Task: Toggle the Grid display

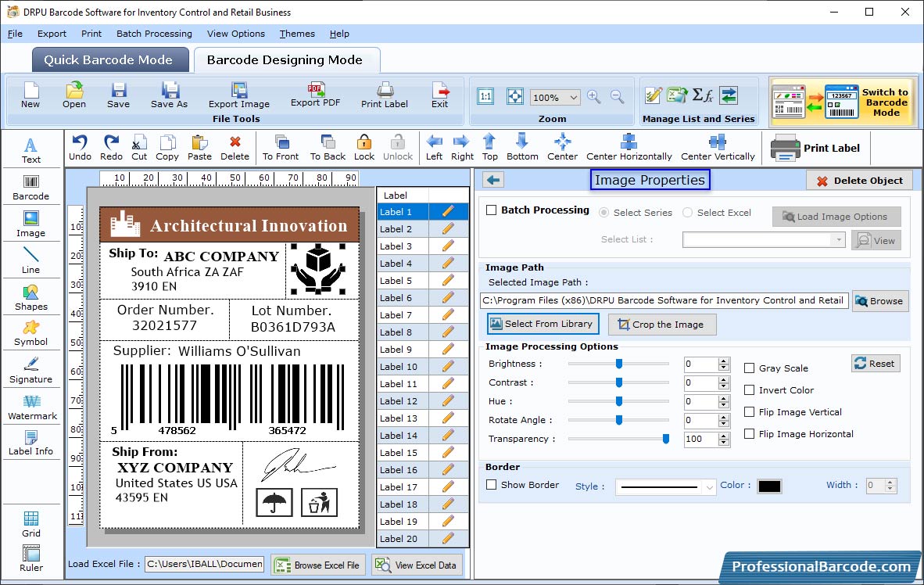Action: click(30, 524)
